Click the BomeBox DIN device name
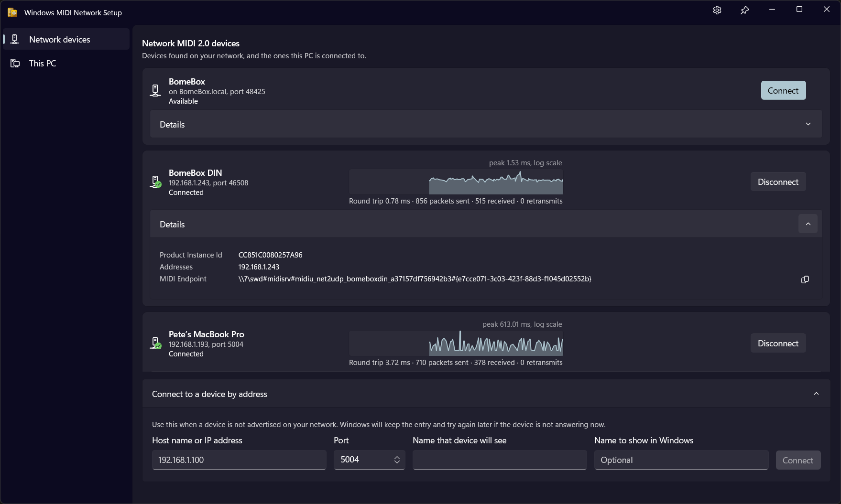The image size is (841, 504). 195,173
